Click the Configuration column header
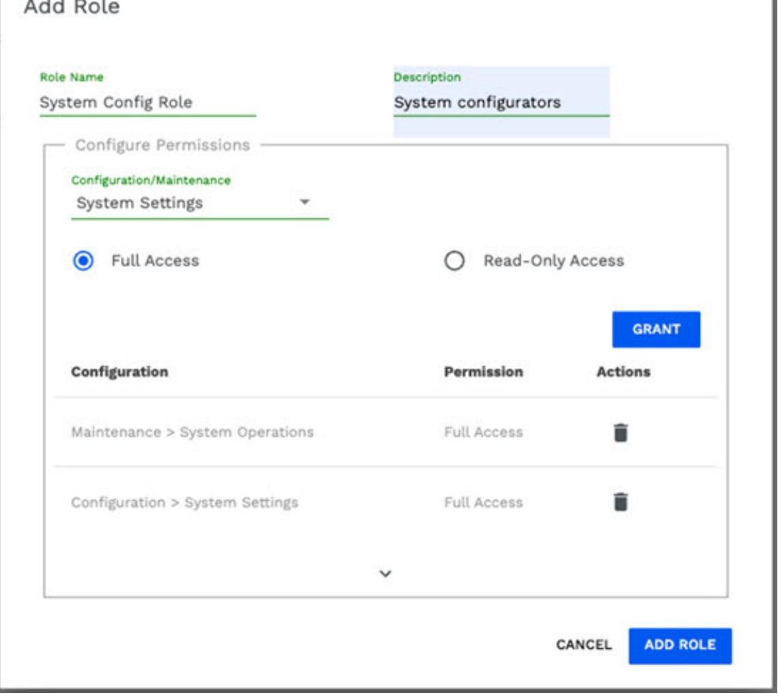 119,372
